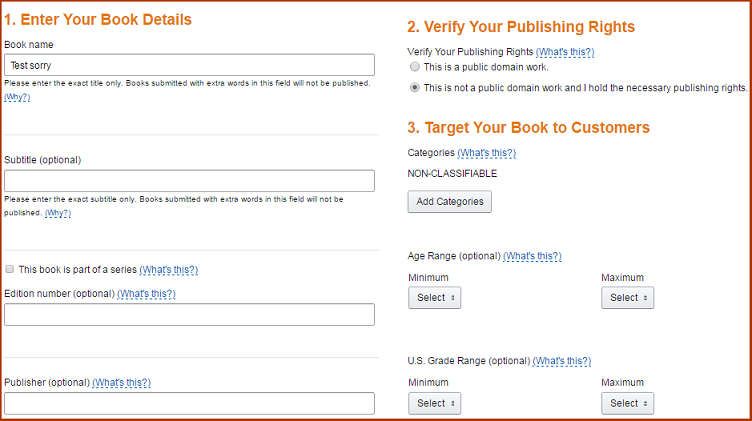
Task: Open 'What's this?' link beside Publisher
Action: click(x=121, y=383)
